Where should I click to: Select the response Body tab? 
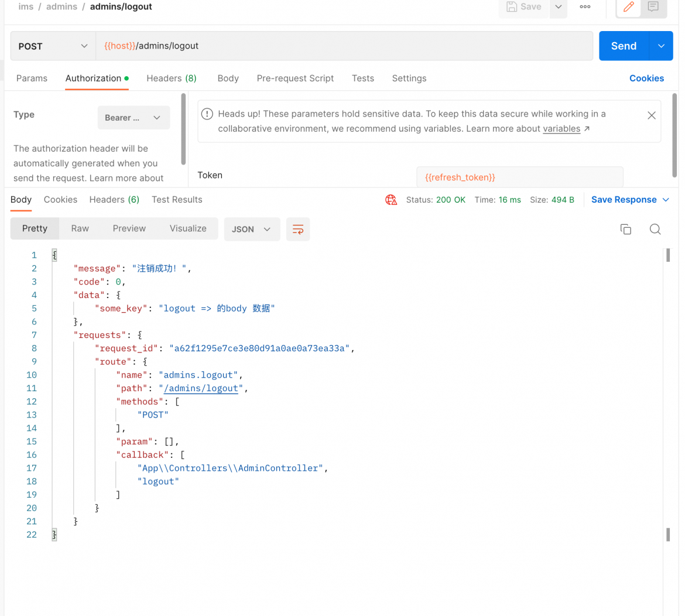point(21,200)
